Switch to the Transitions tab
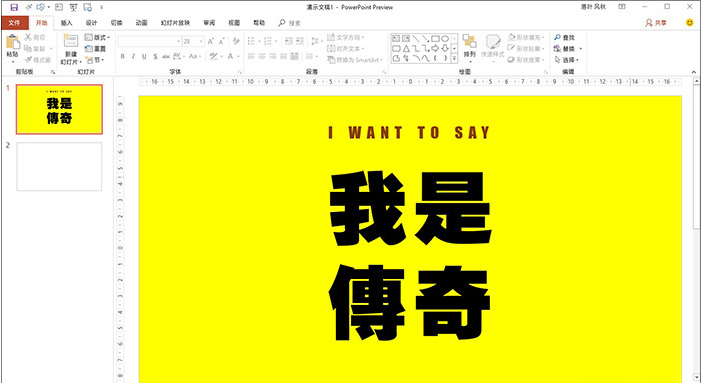 click(x=117, y=23)
